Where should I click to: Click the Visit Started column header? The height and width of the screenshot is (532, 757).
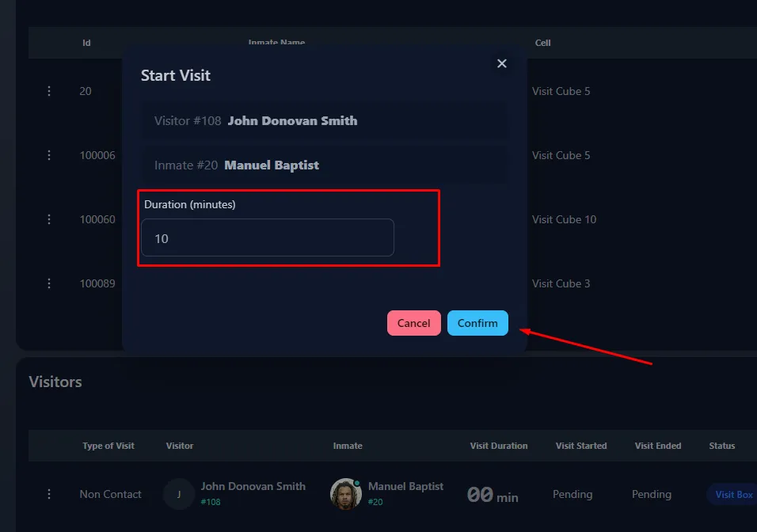coord(581,446)
